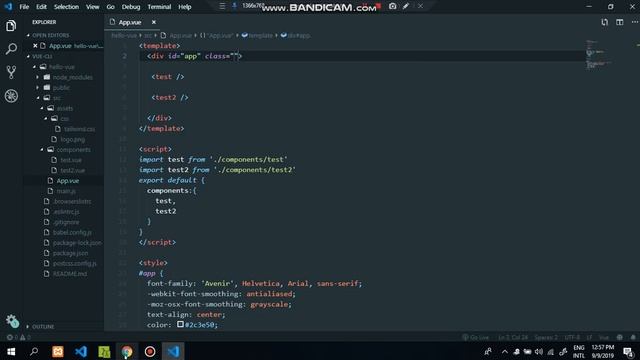Open the Selection menu

coord(66,7)
